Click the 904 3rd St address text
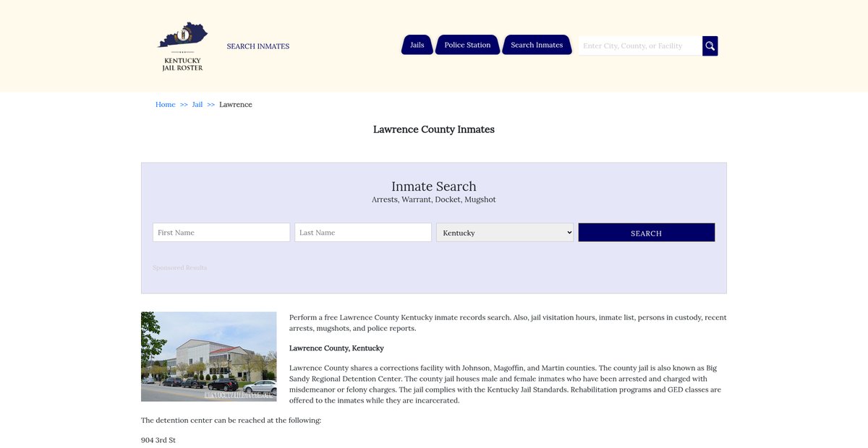Image resolution: width=868 pixels, height=448 pixels. (x=158, y=440)
